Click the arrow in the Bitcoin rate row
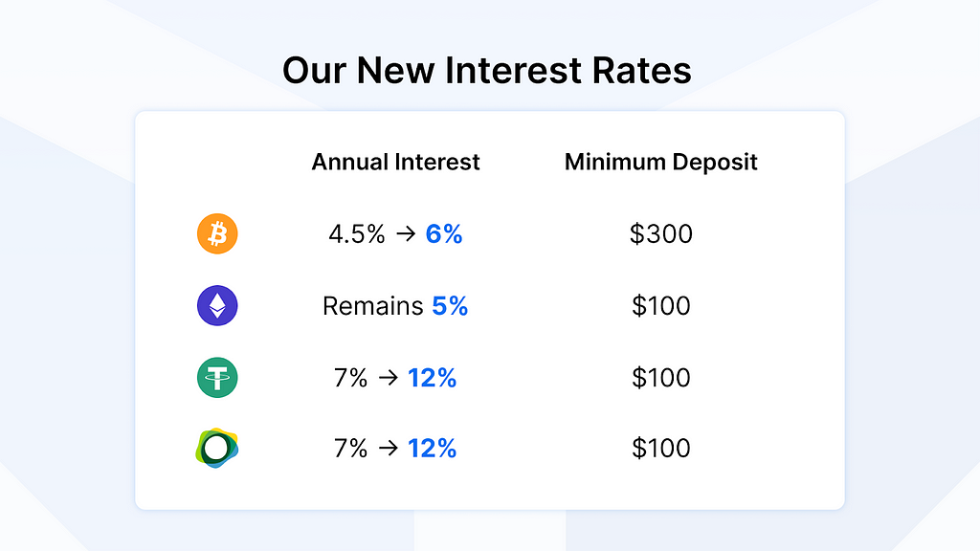The height and width of the screenshot is (551, 980). click(405, 234)
